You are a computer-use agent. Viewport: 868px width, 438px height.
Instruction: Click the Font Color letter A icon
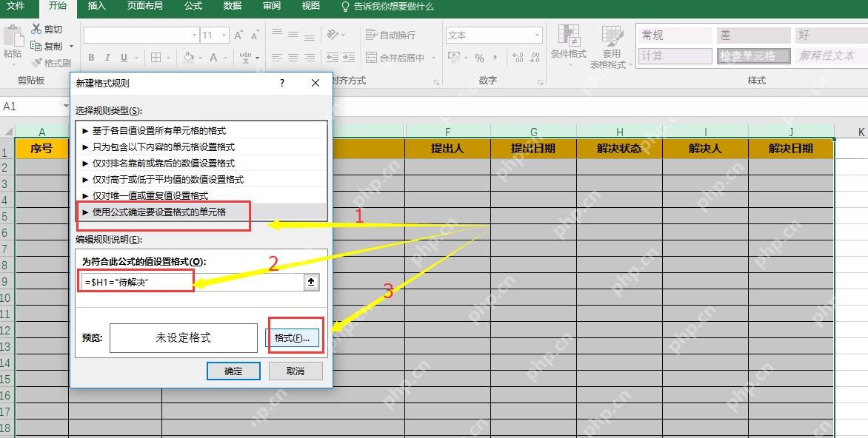coord(214,58)
